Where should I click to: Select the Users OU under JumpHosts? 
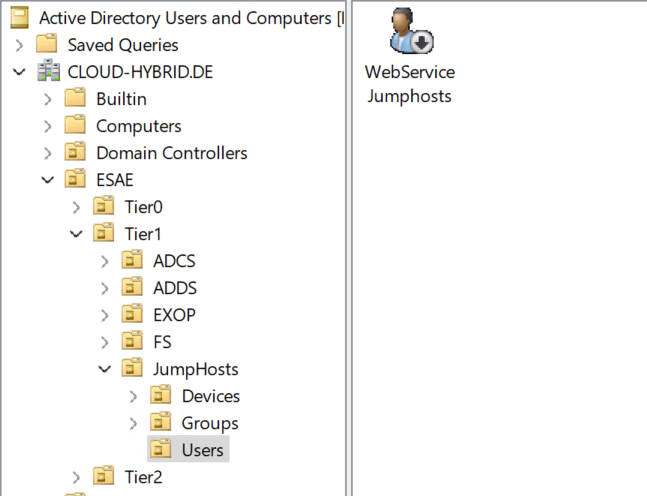(202, 450)
